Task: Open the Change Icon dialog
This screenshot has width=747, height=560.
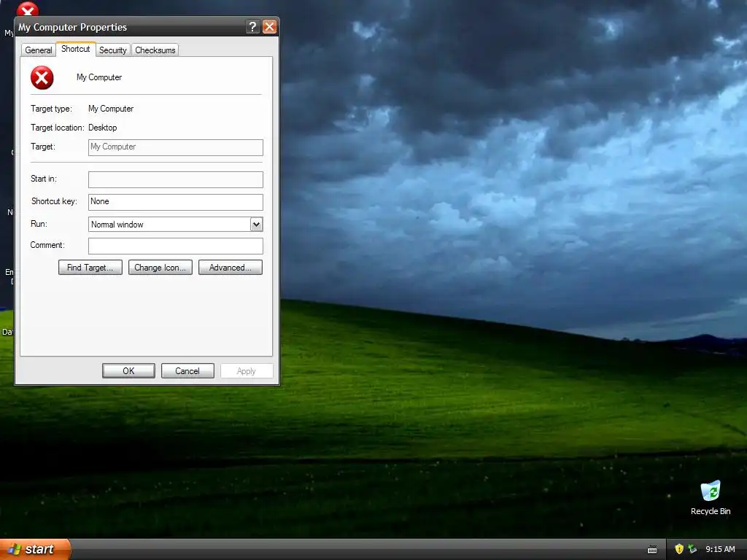Action: 160,268
